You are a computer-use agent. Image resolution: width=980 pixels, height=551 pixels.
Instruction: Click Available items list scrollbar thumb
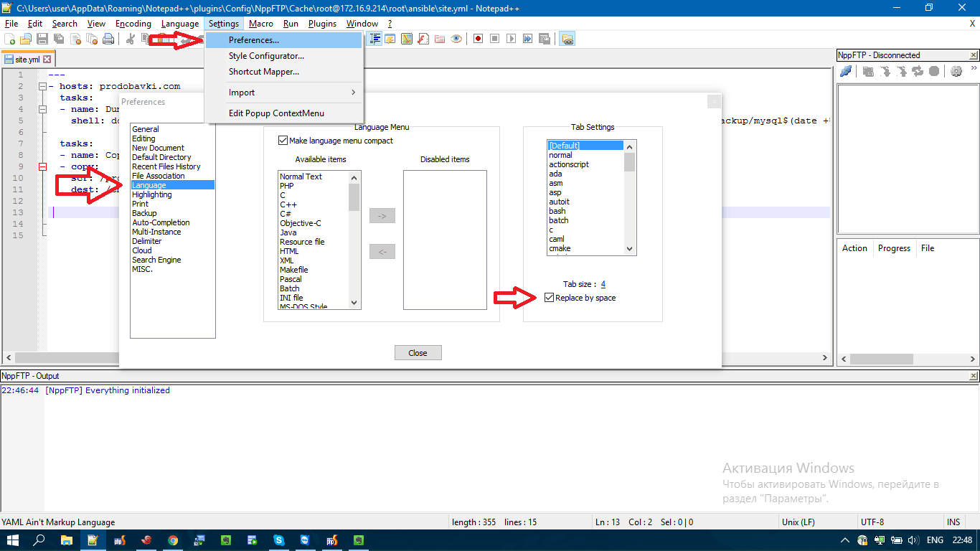tap(354, 197)
